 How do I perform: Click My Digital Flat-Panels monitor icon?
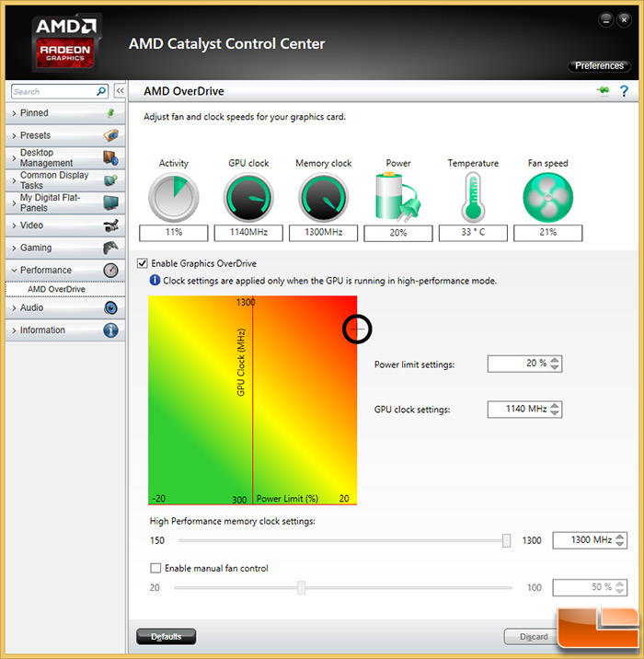(x=111, y=202)
